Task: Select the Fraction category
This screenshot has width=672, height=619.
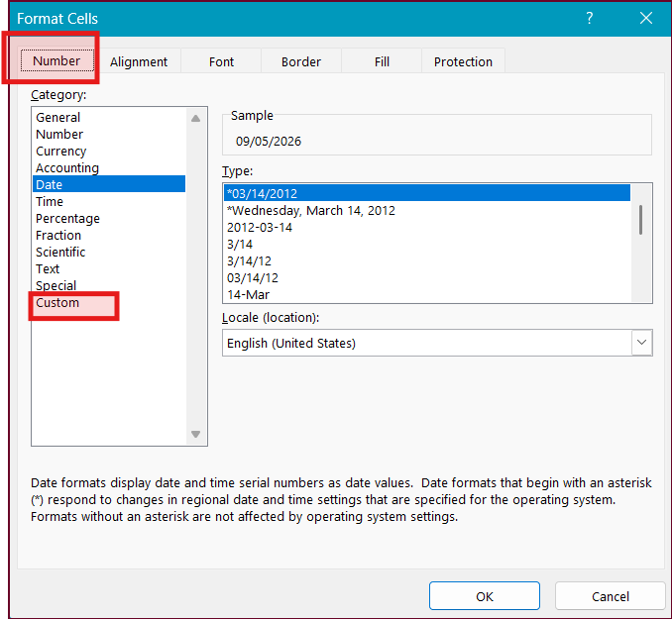Action: (109, 235)
